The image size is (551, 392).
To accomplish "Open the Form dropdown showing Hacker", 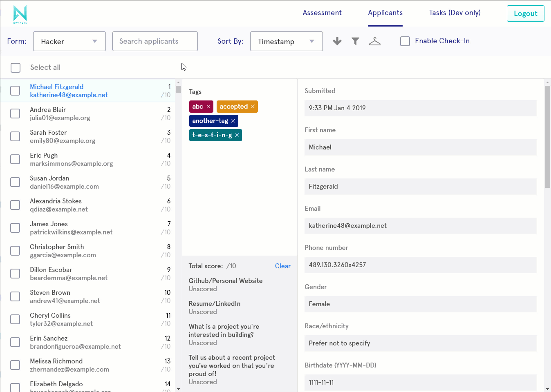I will [x=69, y=41].
